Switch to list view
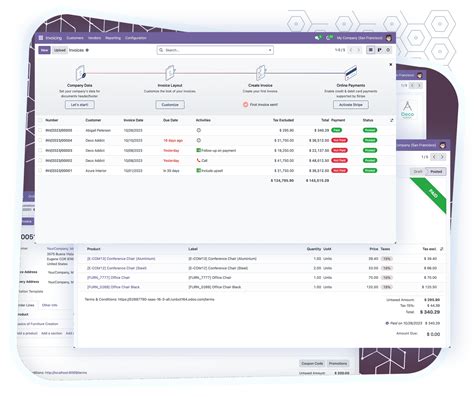This screenshot has height=397, width=474. point(370,50)
